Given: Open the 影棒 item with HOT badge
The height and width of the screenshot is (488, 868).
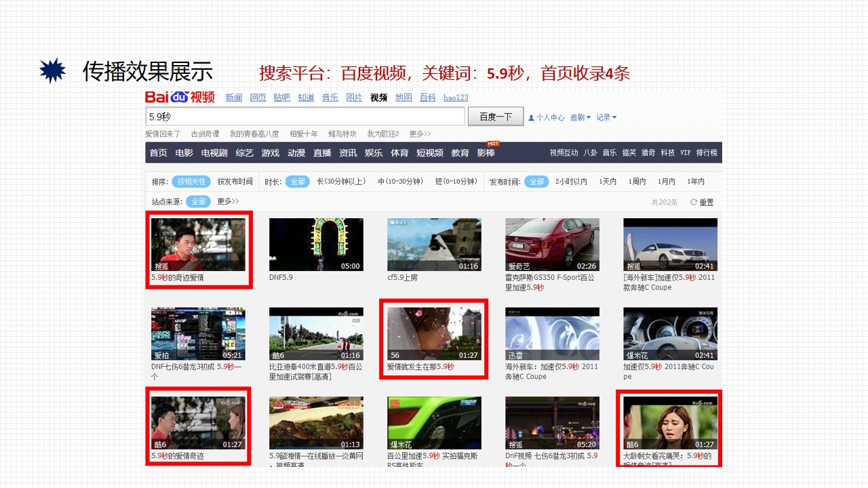Looking at the screenshot, I should [x=486, y=152].
